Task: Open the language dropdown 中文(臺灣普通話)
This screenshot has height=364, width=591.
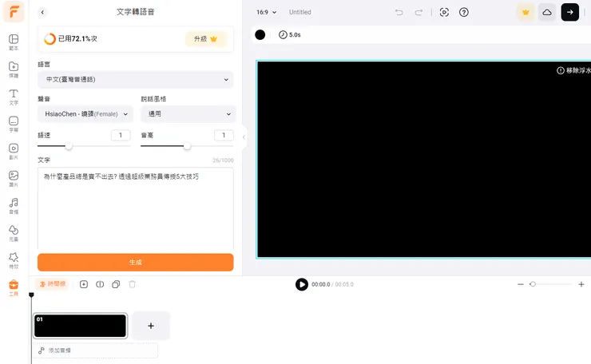Action: point(135,80)
